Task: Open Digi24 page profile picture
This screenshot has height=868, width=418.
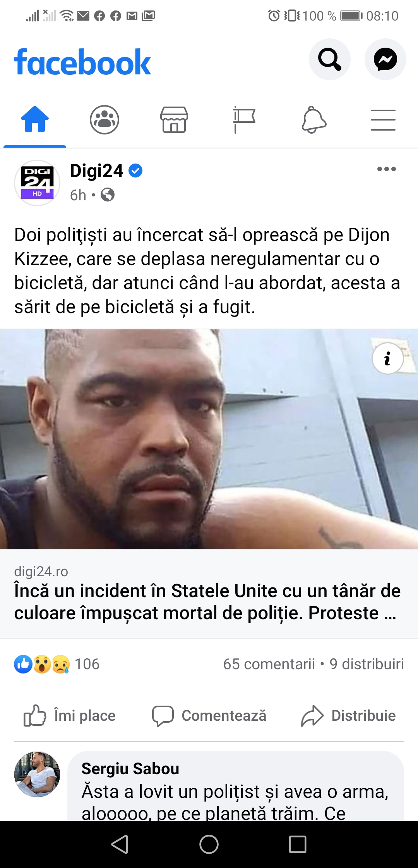Action: [37, 183]
